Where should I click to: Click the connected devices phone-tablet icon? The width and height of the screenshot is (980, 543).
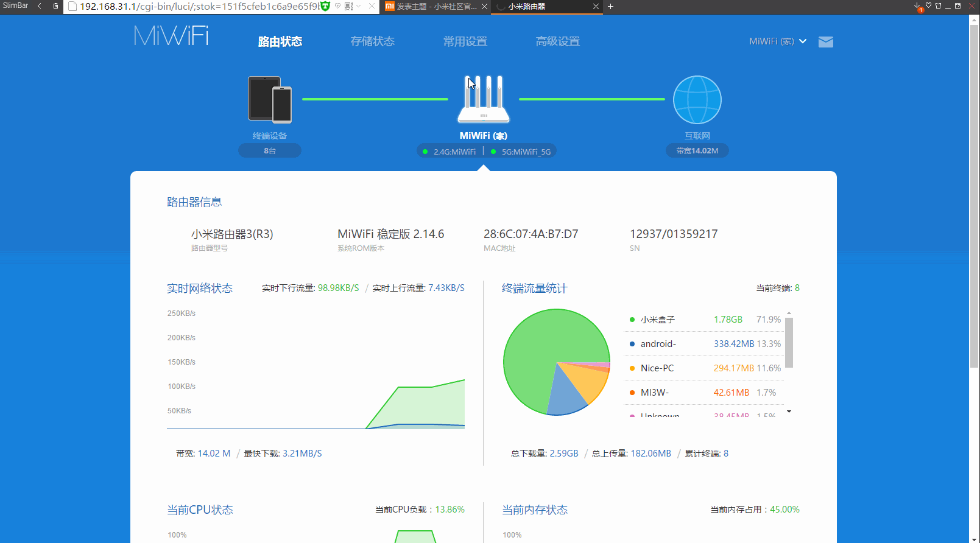pos(270,99)
